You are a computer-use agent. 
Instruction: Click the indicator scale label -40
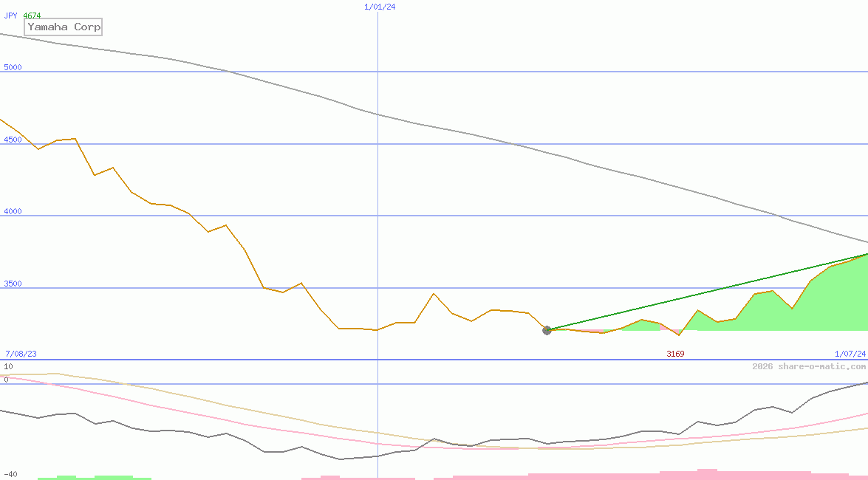coord(10,475)
